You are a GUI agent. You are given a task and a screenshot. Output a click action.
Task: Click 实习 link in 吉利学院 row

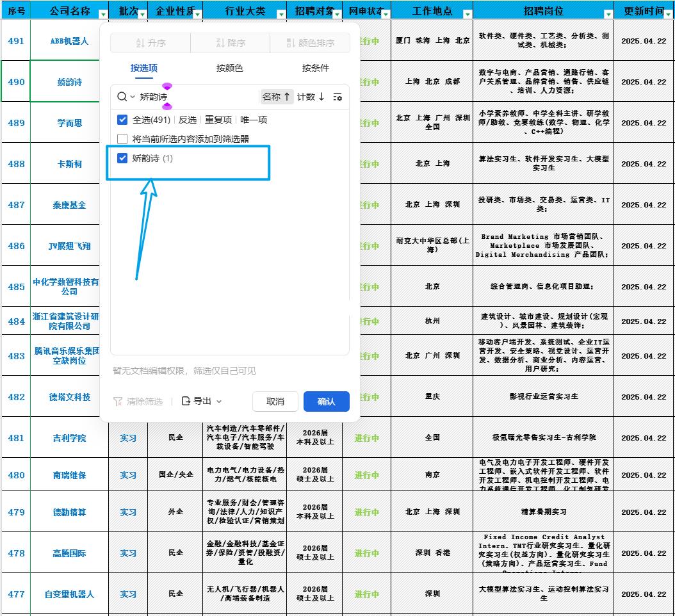click(128, 438)
